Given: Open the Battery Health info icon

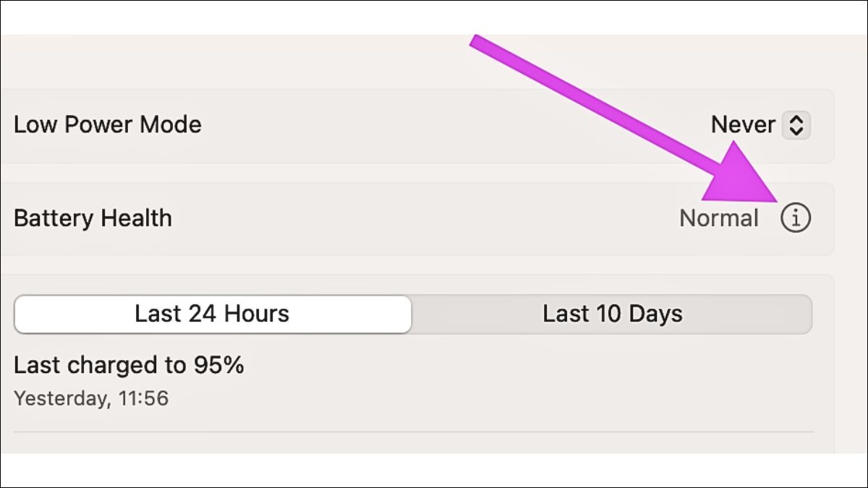Looking at the screenshot, I should tap(796, 218).
